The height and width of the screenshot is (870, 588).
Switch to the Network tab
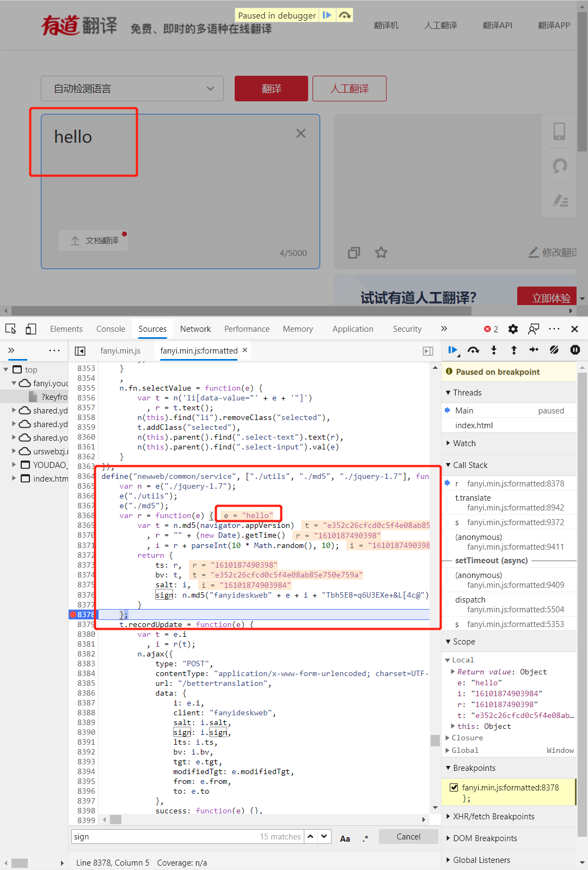click(x=195, y=329)
